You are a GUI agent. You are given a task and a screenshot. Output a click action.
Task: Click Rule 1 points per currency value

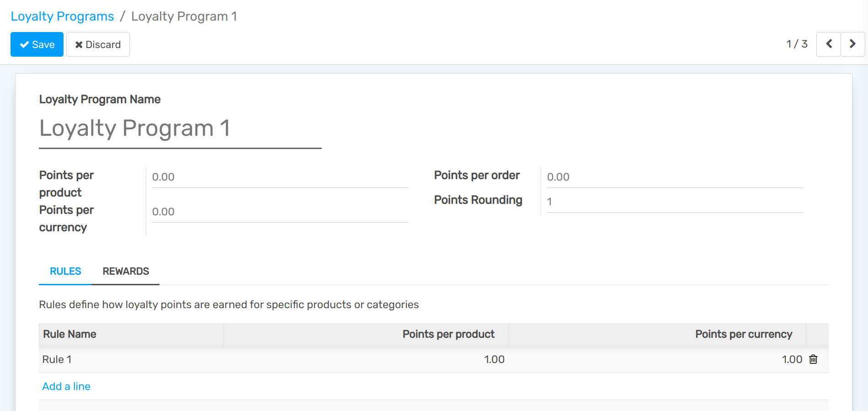pos(792,360)
